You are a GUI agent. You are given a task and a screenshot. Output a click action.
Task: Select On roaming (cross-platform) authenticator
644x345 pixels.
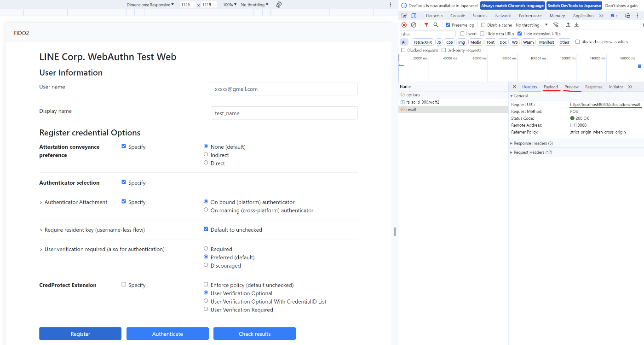click(x=206, y=210)
